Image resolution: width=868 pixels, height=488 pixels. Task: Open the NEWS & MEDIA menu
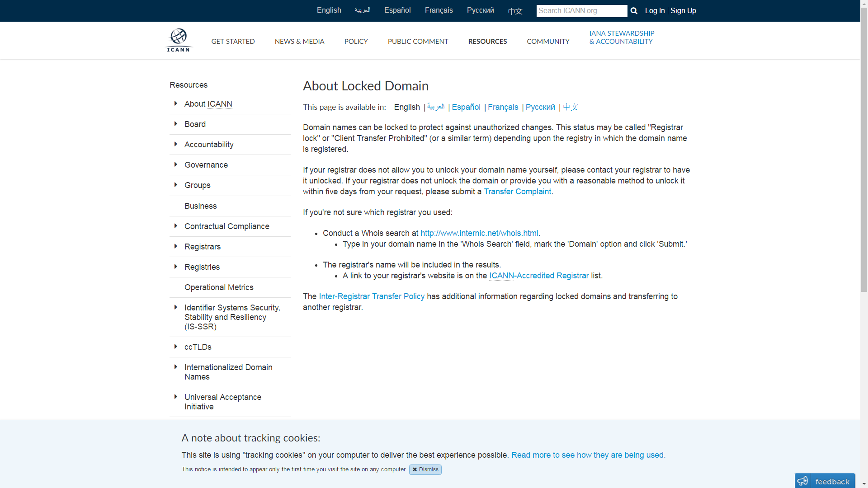[299, 41]
